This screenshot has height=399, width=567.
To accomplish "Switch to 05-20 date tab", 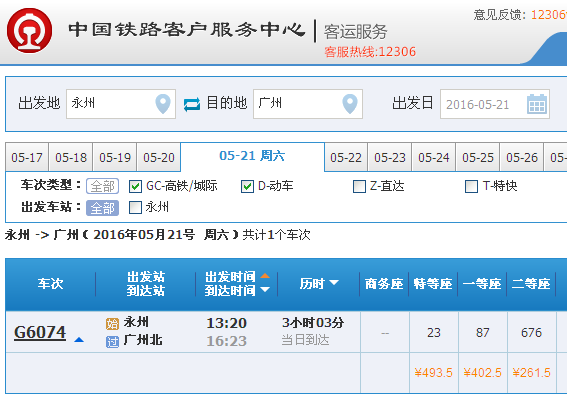I will point(159,157).
